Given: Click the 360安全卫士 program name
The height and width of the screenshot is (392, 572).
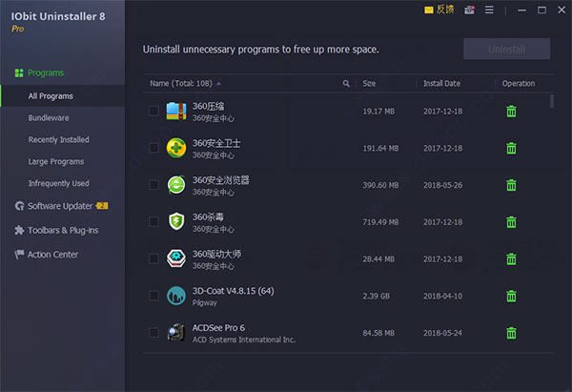Looking at the screenshot, I should point(216,143).
